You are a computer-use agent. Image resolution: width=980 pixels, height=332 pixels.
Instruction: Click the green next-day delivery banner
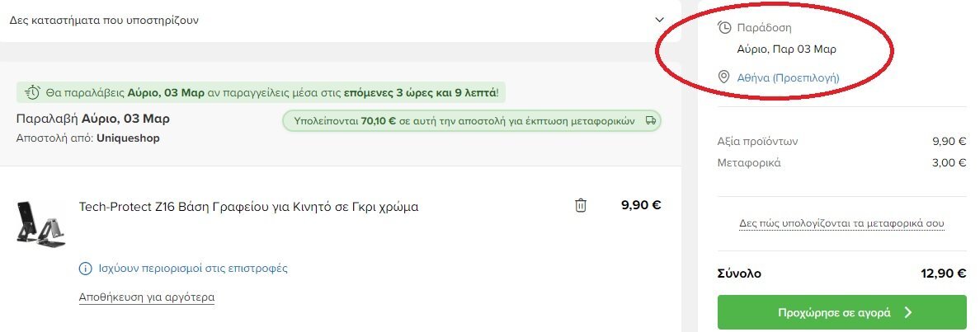click(261, 94)
